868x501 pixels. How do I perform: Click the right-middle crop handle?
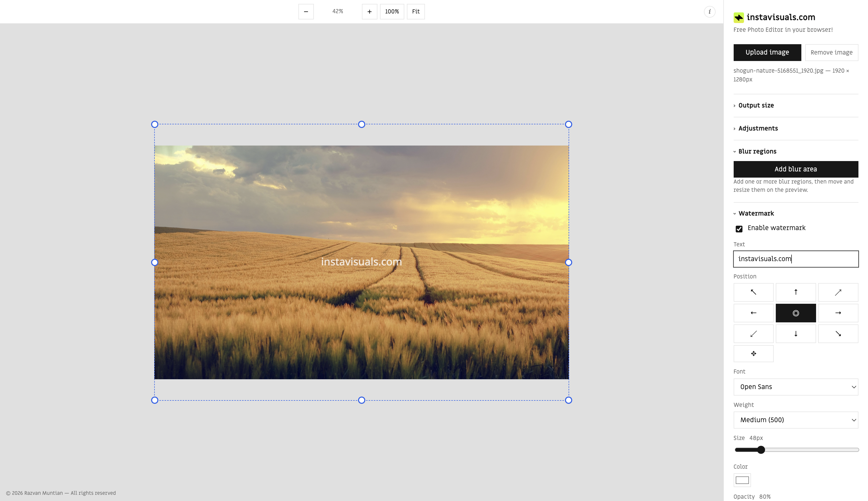click(x=569, y=262)
